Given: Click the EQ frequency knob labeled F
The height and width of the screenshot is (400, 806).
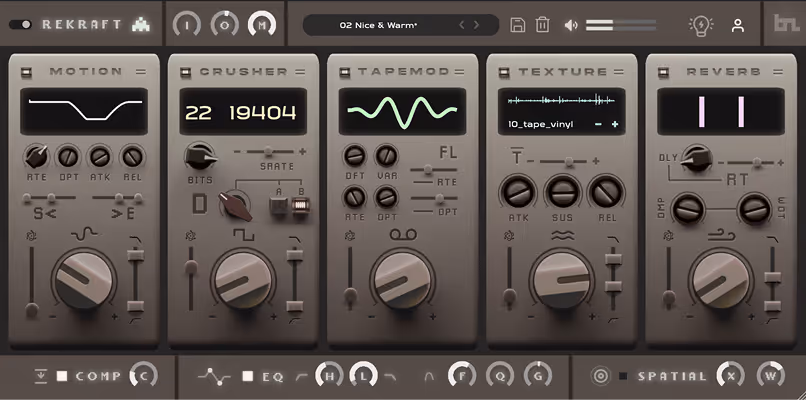Looking at the screenshot, I should click(462, 375).
